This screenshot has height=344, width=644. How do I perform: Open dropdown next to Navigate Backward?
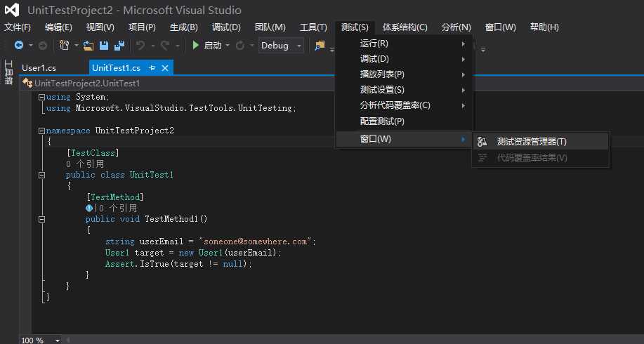click(31, 46)
